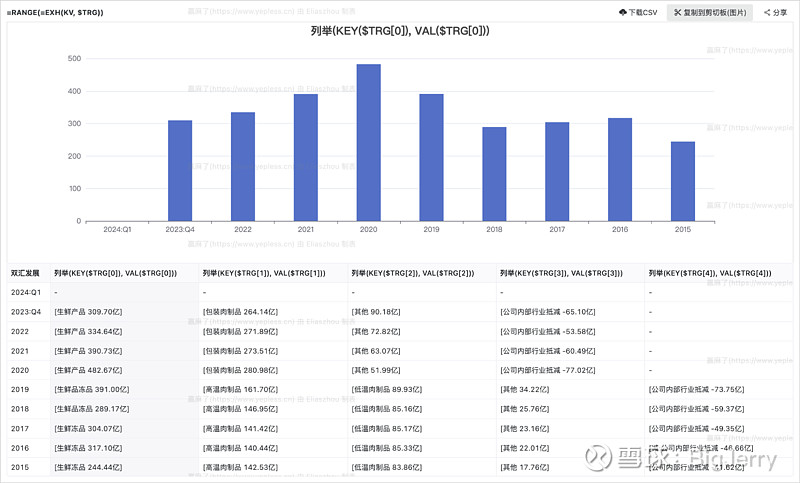Click the 2021 bar in the chart
800x483 pixels.
[306, 158]
